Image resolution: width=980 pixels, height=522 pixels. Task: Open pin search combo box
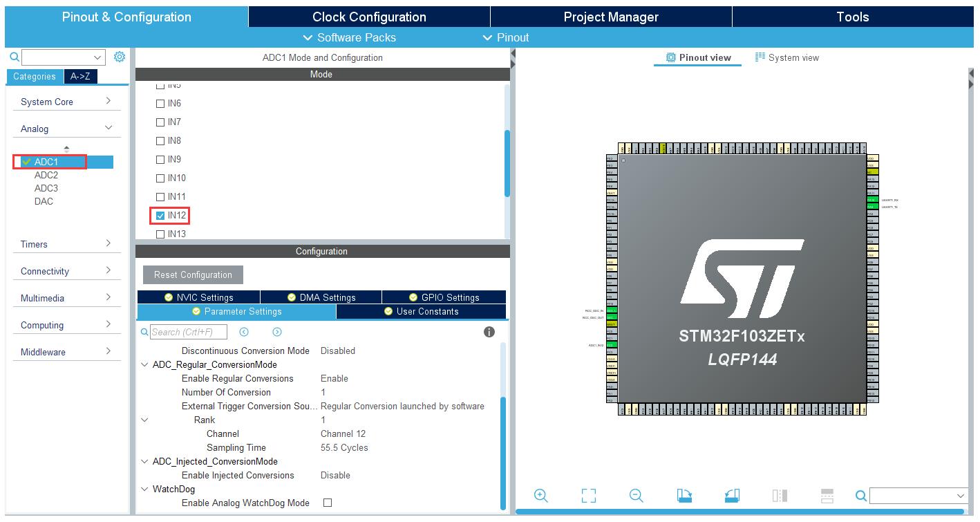pos(918,496)
